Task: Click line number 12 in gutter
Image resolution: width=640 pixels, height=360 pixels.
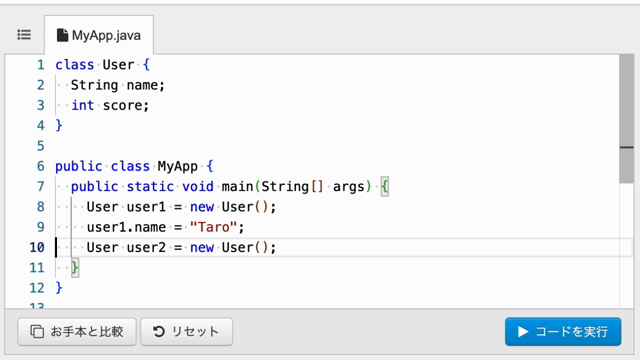Action: point(37,288)
